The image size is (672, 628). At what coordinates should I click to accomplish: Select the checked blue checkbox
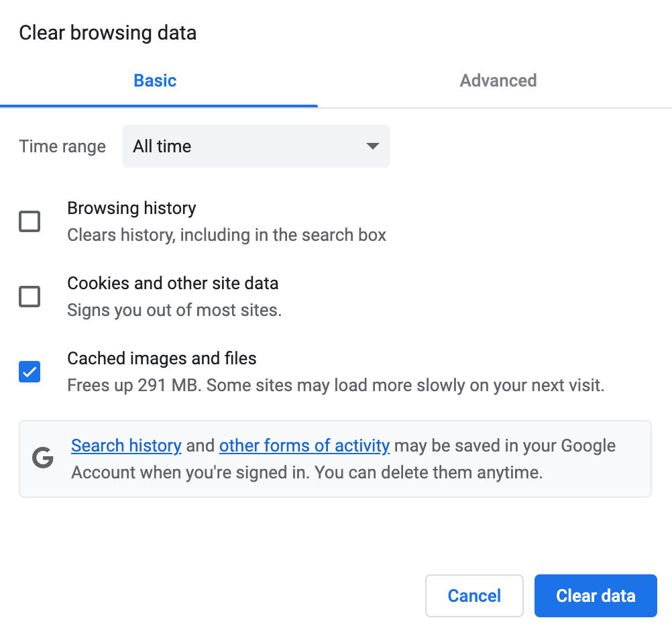29,371
